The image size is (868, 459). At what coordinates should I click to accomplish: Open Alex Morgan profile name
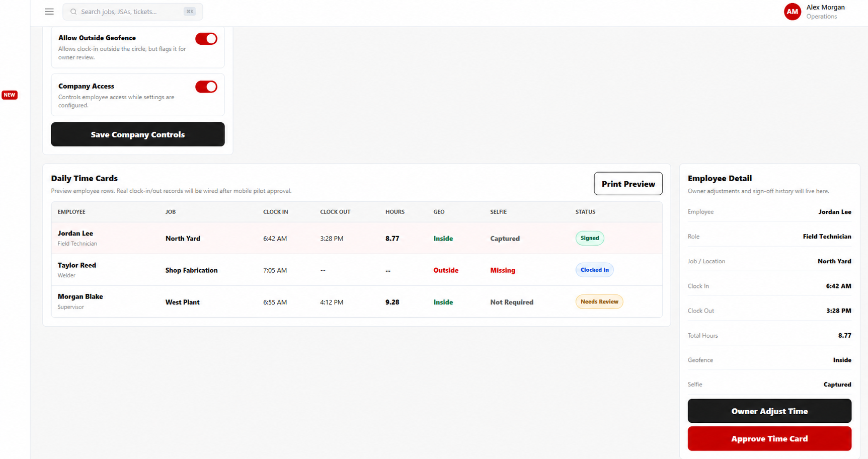coord(825,8)
